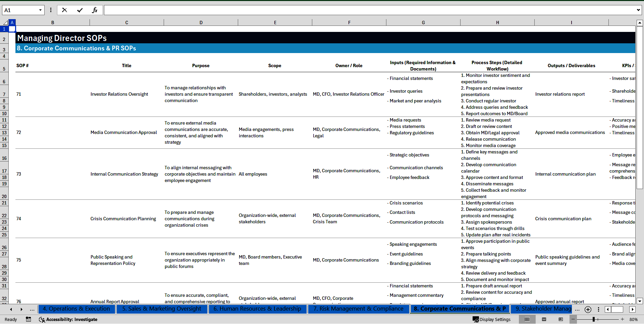Click the Cancel entry X icon

(64, 10)
